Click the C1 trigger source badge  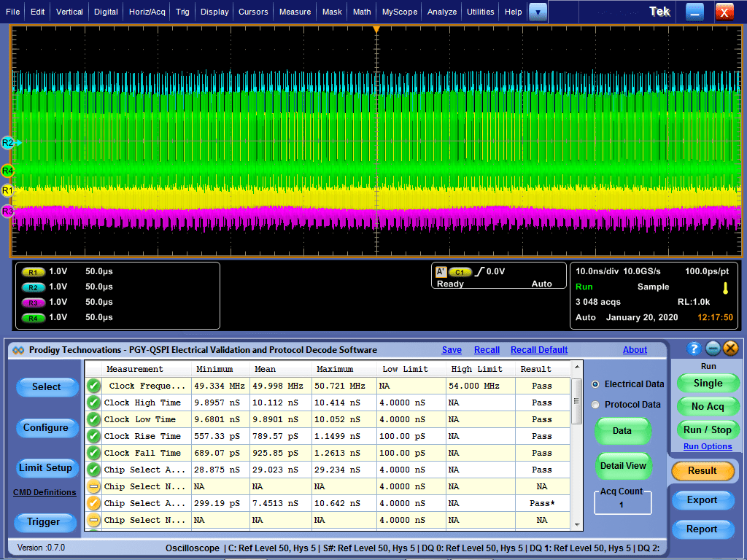[460, 272]
